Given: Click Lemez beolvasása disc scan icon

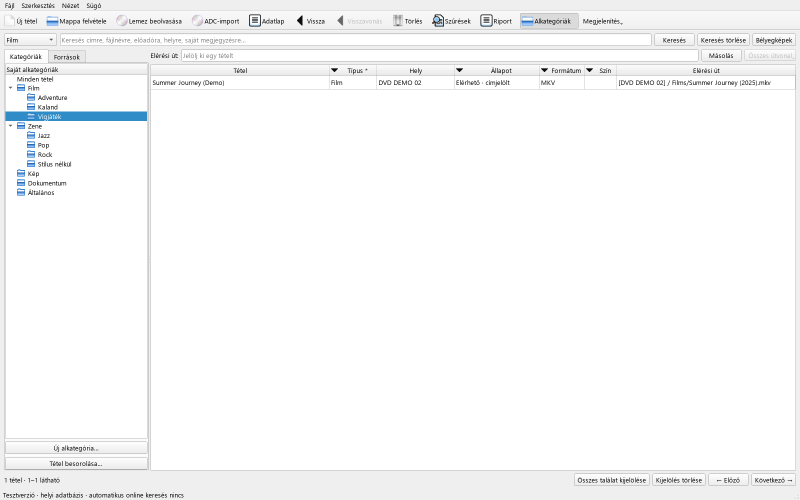Looking at the screenshot, I should [x=121, y=21].
